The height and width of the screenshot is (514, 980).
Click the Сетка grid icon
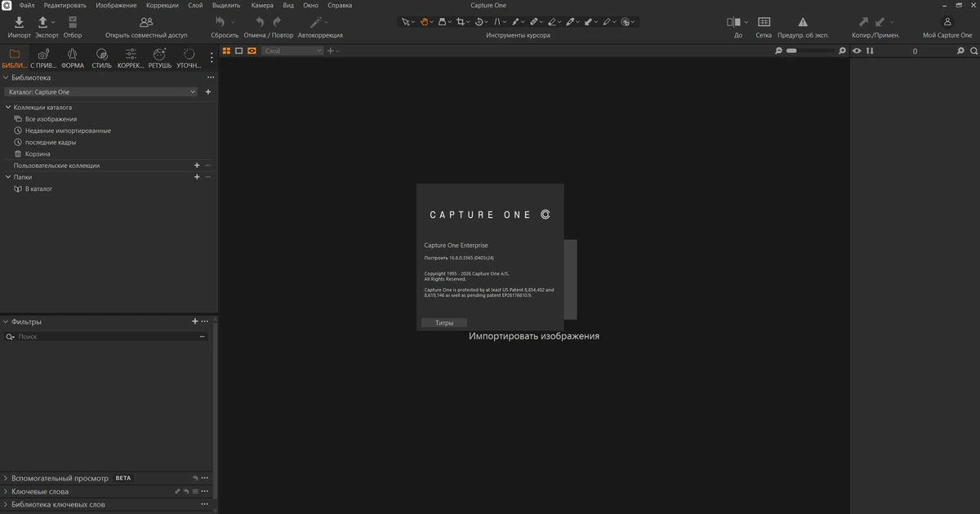(x=764, y=22)
